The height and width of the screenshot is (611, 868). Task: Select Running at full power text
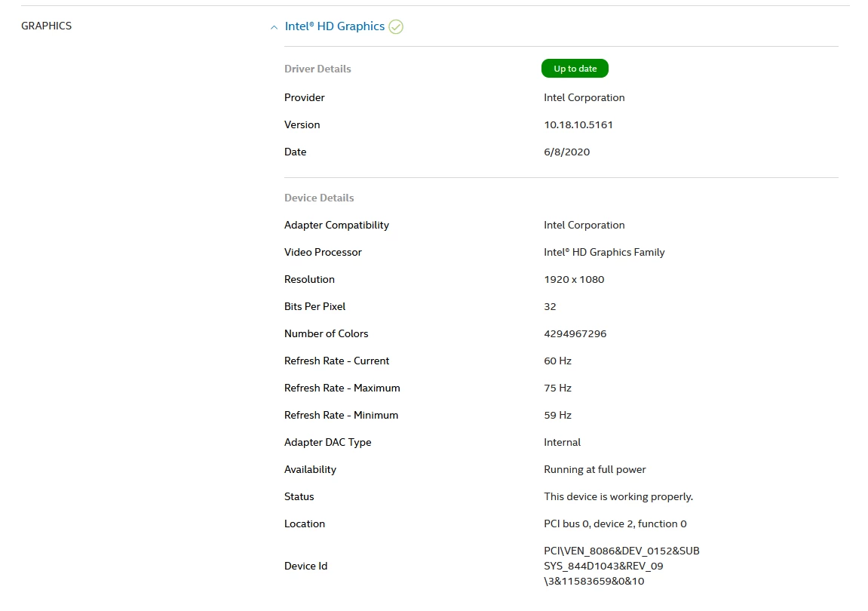[x=595, y=469]
